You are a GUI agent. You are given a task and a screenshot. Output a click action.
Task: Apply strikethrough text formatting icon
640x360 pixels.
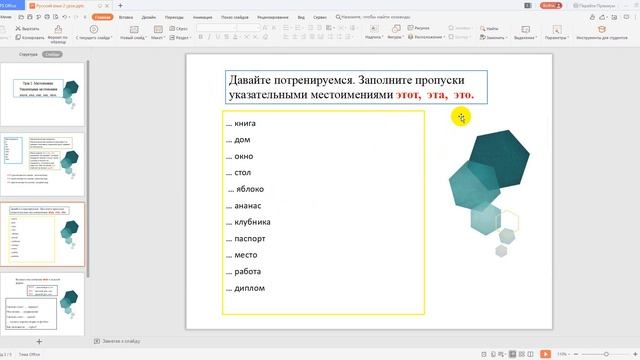point(226,37)
